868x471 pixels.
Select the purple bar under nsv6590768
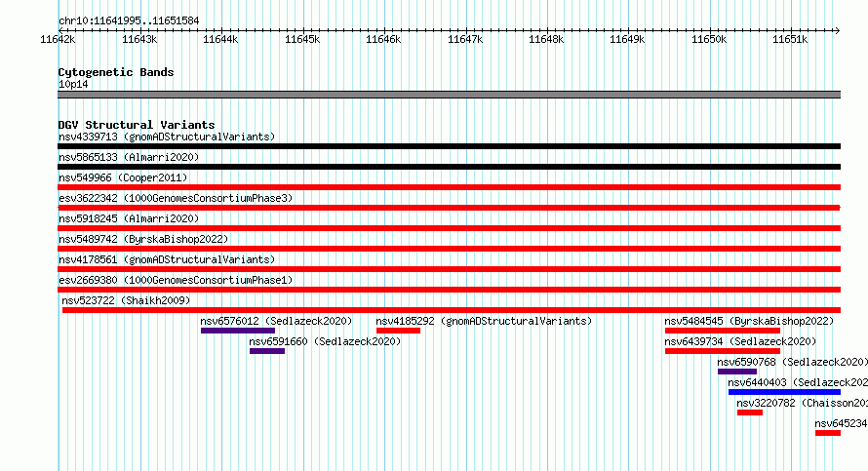coord(736,372)
